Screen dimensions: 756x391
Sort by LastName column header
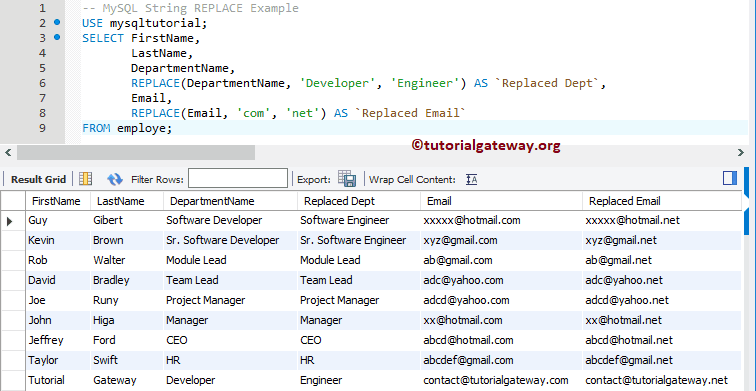(127, 201)
